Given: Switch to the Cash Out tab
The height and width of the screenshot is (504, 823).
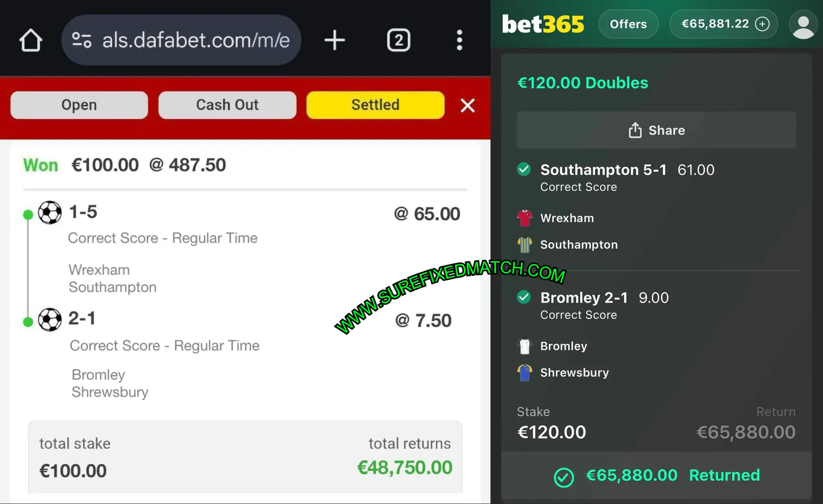Looking at the screenshot, I should 227,105.
